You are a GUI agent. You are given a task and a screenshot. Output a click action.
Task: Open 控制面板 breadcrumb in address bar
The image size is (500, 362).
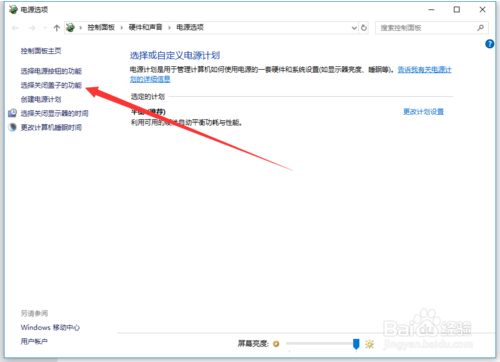click(x=101, y=28)
